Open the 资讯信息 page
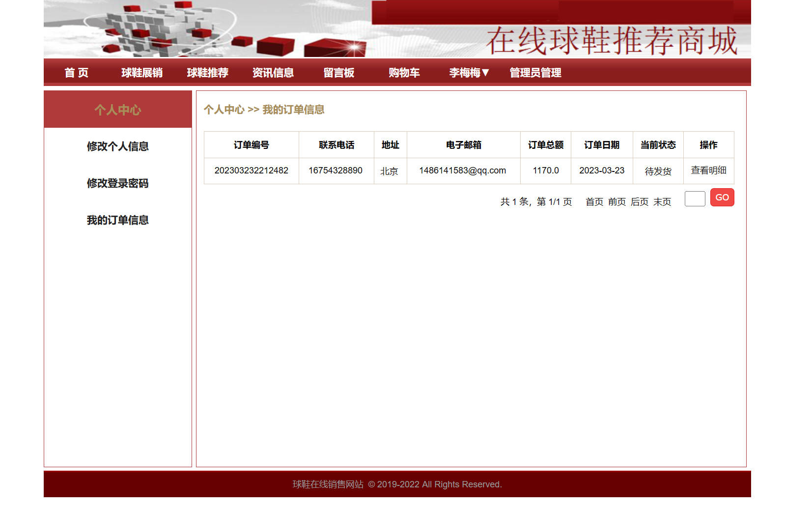Image resolution: width=812 pixels, height=509 pixels. (273, 73)
